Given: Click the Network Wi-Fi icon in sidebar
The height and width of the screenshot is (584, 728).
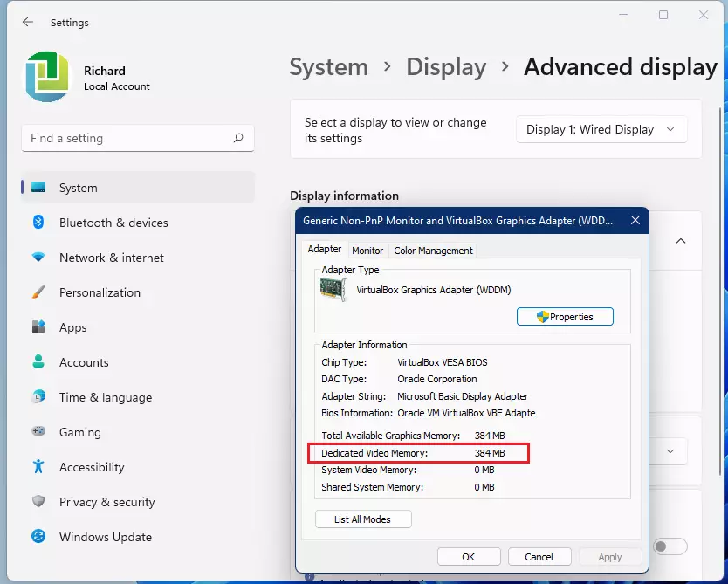Looking at the screenshot, I should (38, 257).
